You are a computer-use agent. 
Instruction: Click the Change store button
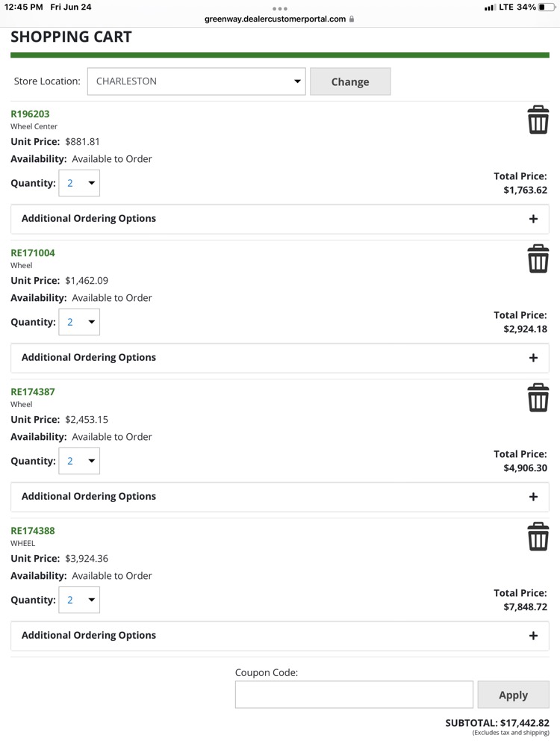(350, 81)
